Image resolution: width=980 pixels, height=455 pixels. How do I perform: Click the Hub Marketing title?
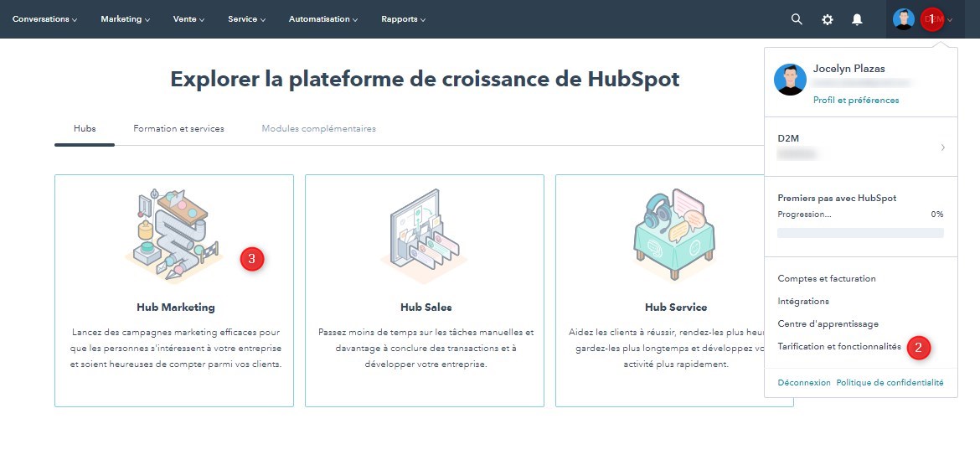click(176, 308)
